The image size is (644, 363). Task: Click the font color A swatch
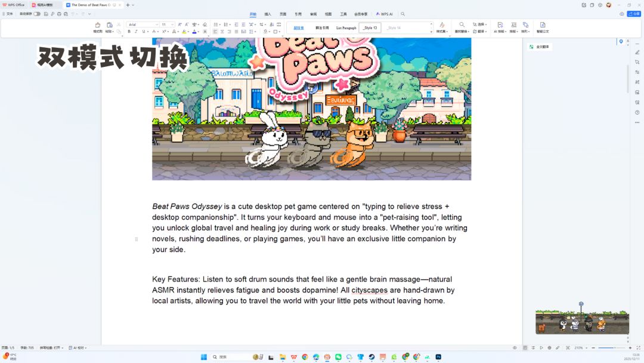tap(194, 32)
